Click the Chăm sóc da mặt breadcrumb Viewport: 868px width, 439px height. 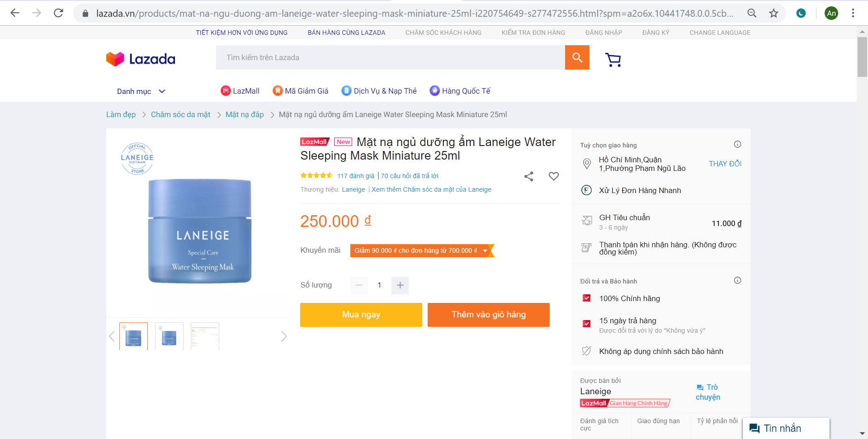click(180, 114)
